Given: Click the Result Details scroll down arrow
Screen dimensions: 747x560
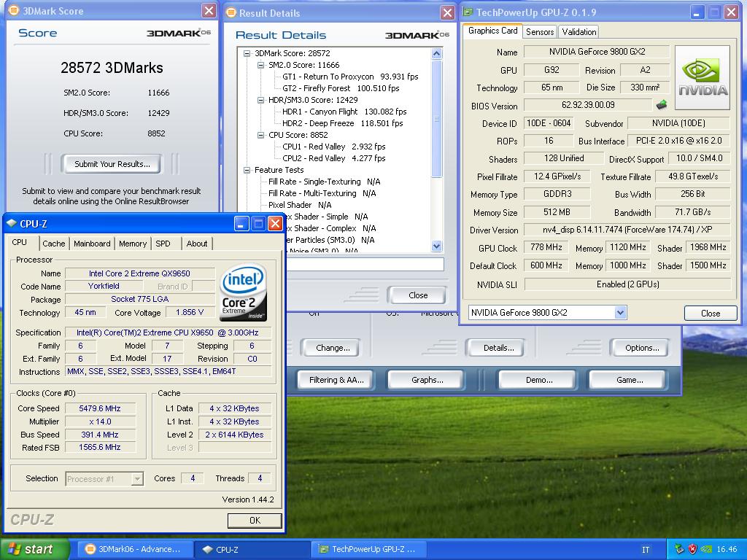Looking at the screenshot, I should pyautogui.click(x=436, y=246).
